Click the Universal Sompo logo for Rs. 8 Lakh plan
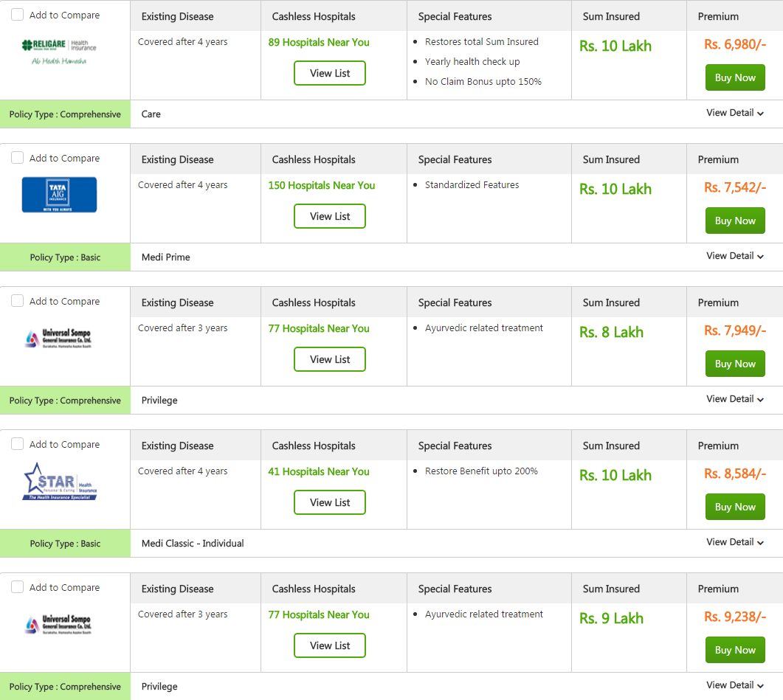This screenshot has width=783, height=700. click(58, 338)
